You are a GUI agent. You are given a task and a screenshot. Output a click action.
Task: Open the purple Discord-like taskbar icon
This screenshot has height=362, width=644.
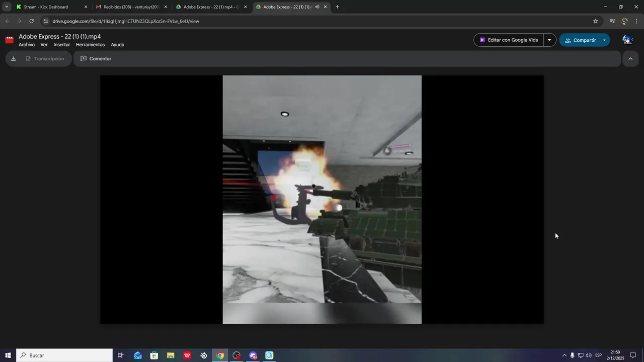coord(253,355)
